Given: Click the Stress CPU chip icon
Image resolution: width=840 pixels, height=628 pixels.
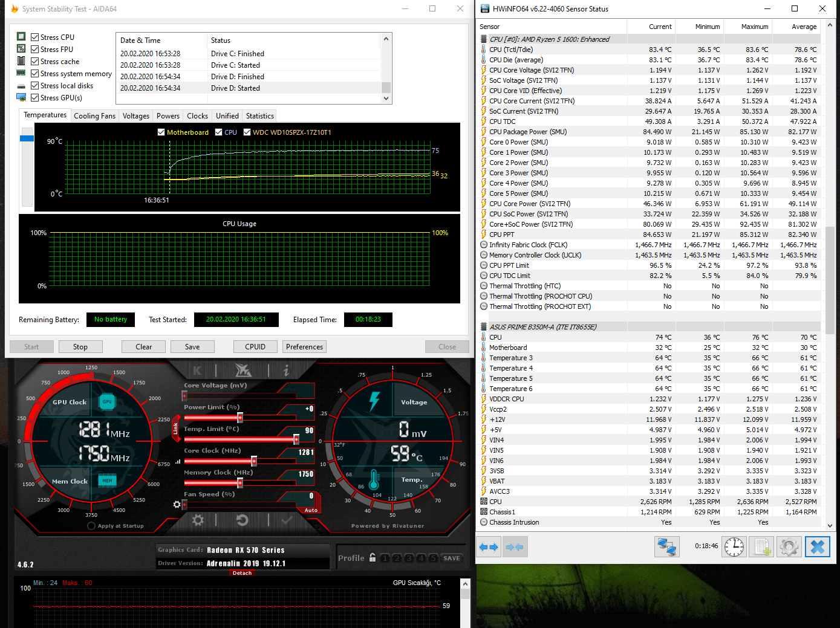Looking at the screenshot, I should [21, 37].
